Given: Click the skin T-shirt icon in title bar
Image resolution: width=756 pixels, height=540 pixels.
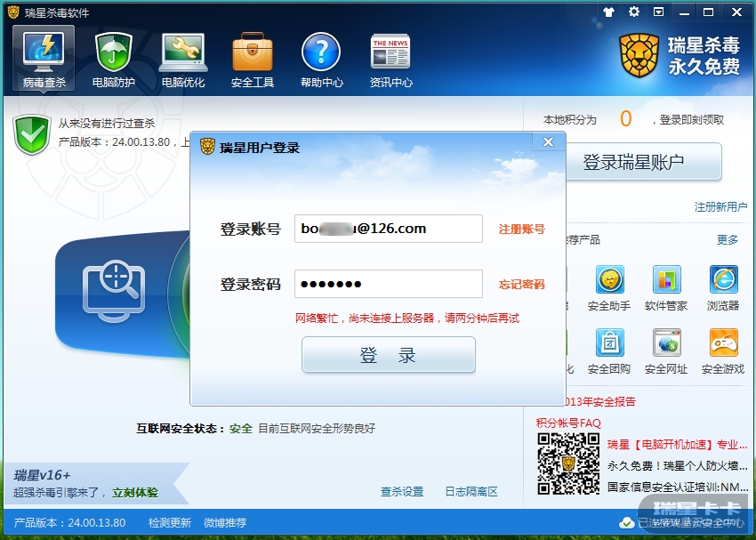Looking at the screenshot, I should tap(609, 12).
